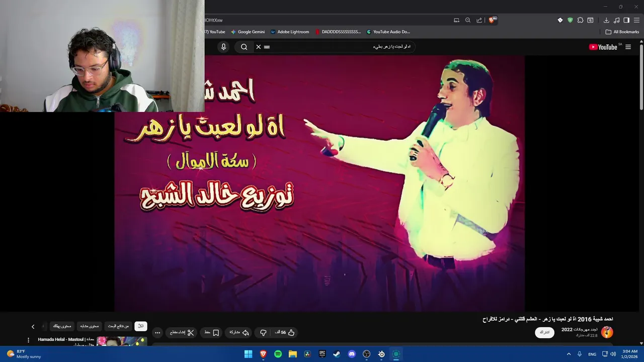Open the Extensions puzzle piece menu

tap(580, 20)
